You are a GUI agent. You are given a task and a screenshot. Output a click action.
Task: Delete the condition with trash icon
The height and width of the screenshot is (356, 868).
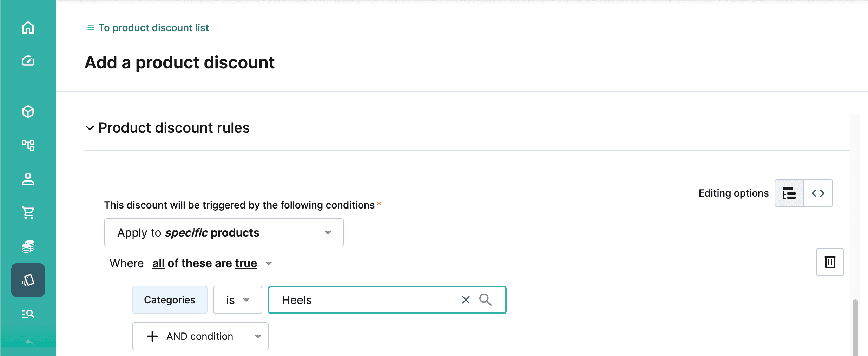tap(830, 262)
